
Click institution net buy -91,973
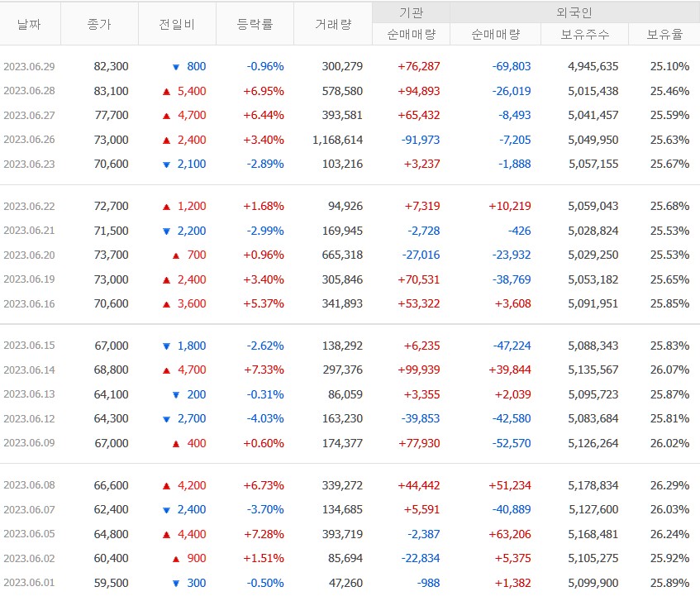point(421,140)
